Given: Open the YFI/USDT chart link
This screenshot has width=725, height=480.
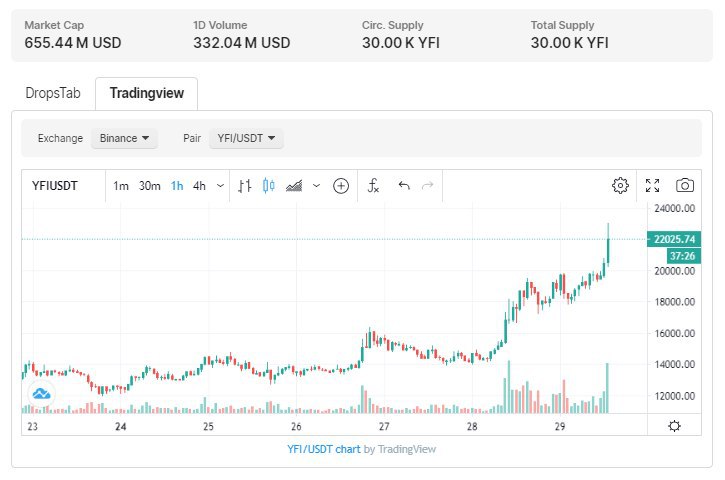Looking at the screenshot, I should point(323,449).
